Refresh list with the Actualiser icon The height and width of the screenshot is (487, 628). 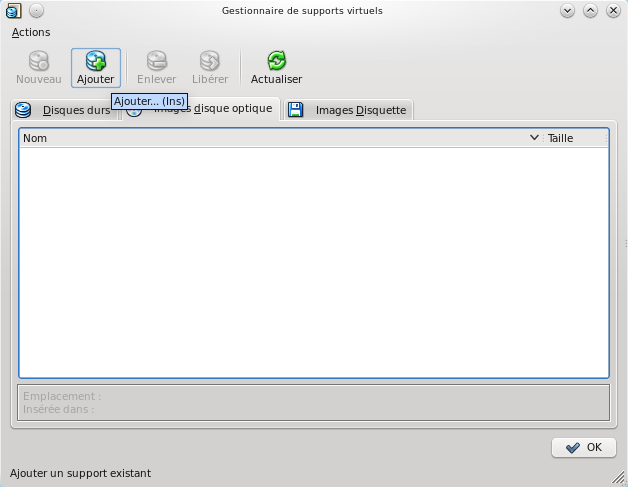[x=276, y=62]
